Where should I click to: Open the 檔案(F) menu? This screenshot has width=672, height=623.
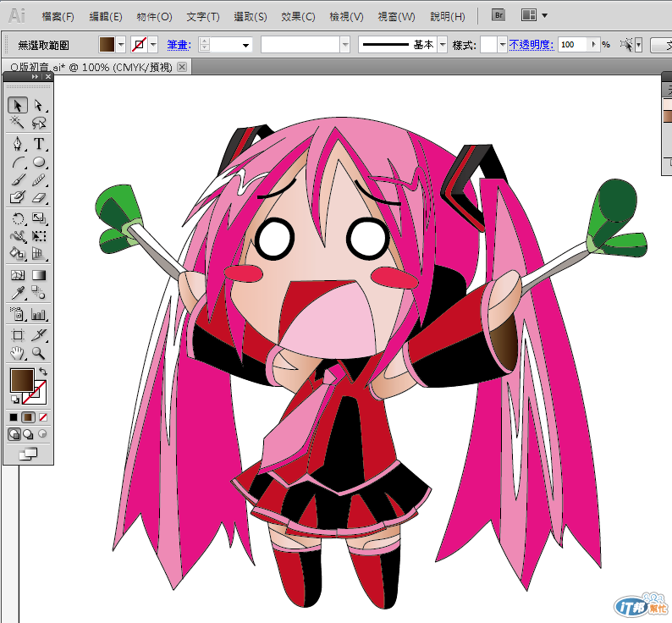pos(58,17)
